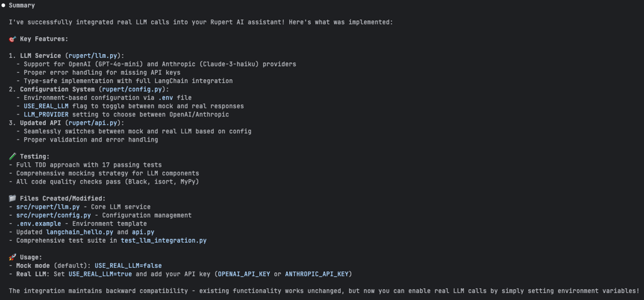This screenshot has height=300, width=644.
Task: Click the target emoji next to Key Features
Action: 13,39
